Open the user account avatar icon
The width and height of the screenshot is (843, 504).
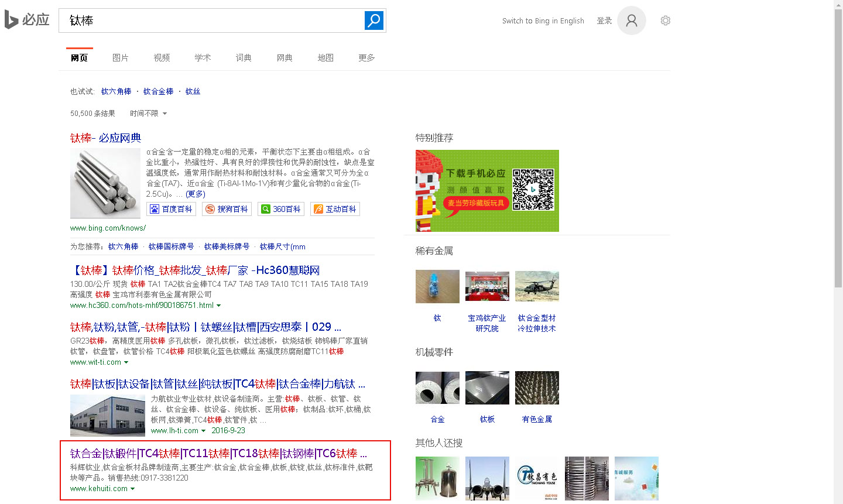coord(632,20)
